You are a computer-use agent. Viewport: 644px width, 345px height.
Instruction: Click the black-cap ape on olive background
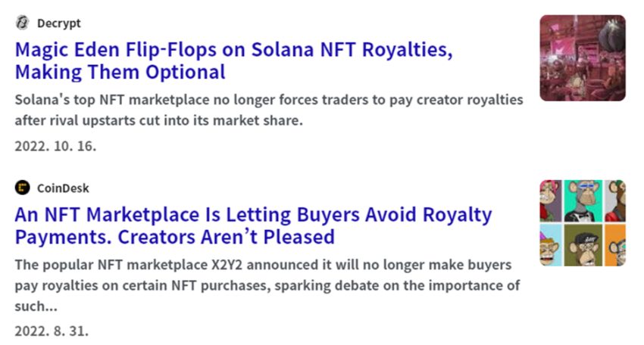[583, 245]
